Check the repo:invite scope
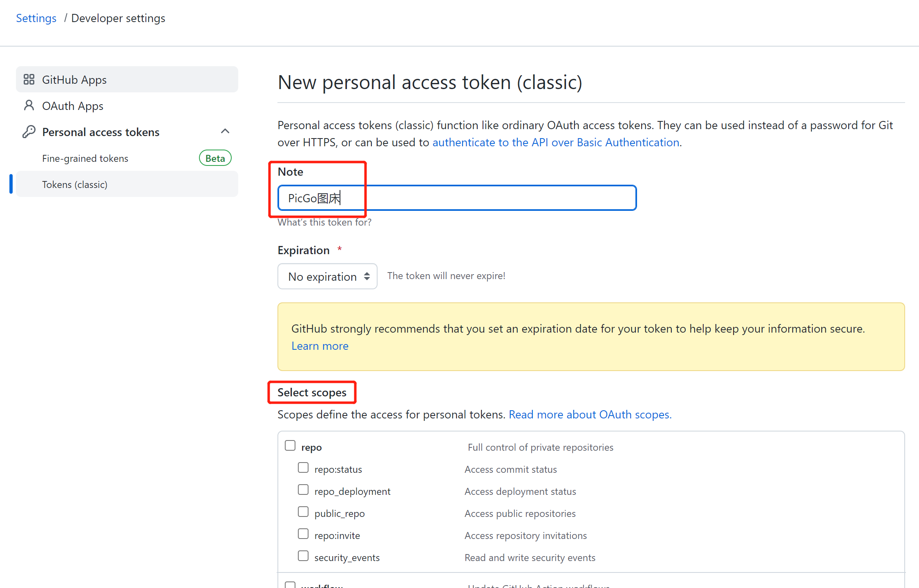 point(303,534)
